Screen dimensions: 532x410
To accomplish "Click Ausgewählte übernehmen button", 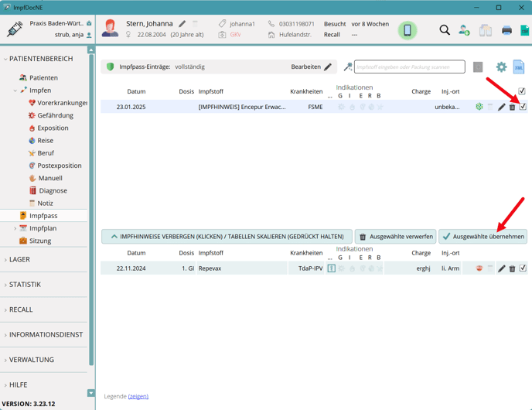I will [x=483, y=237].
